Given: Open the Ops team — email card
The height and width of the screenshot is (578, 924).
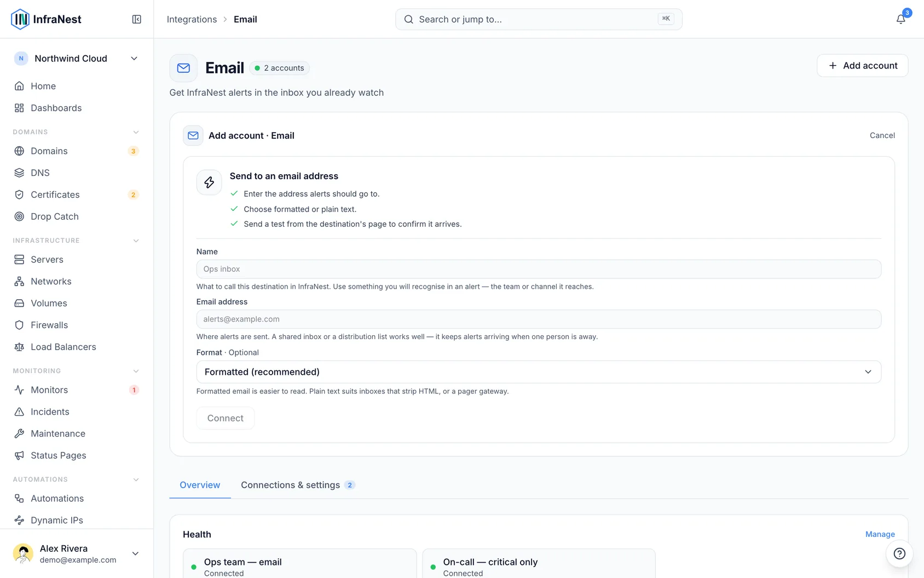Looking at the screenshot, I should coord(300,564).
